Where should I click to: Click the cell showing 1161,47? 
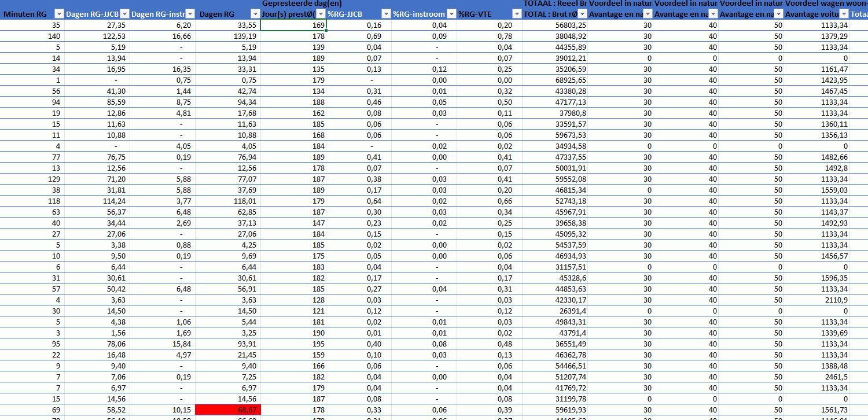click(817, 69)
